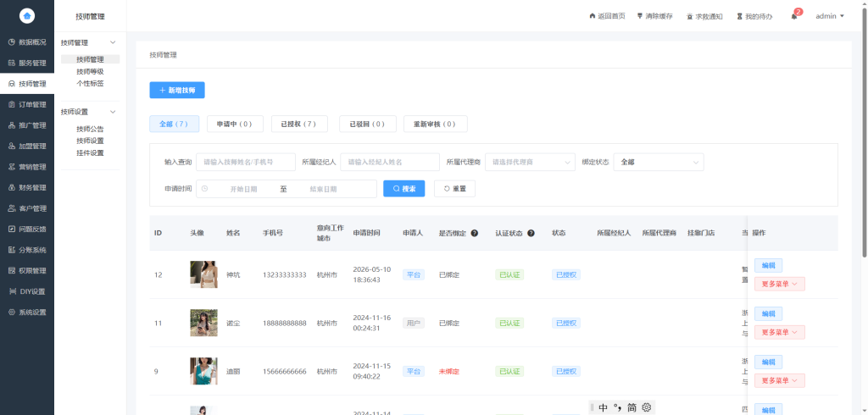The image size is (868, 415).
Task: Toggle the IME 简 simplified/traditional switch
Action: [x=632, y=408]
